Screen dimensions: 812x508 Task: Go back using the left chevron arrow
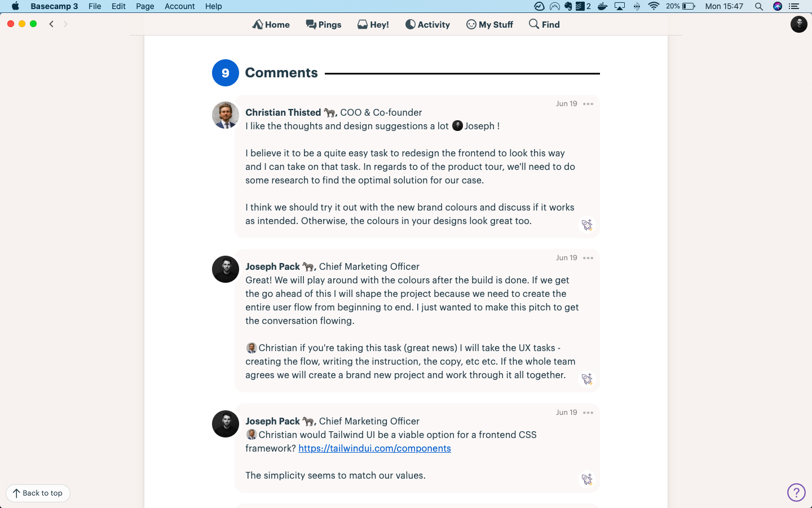[51, 24]
